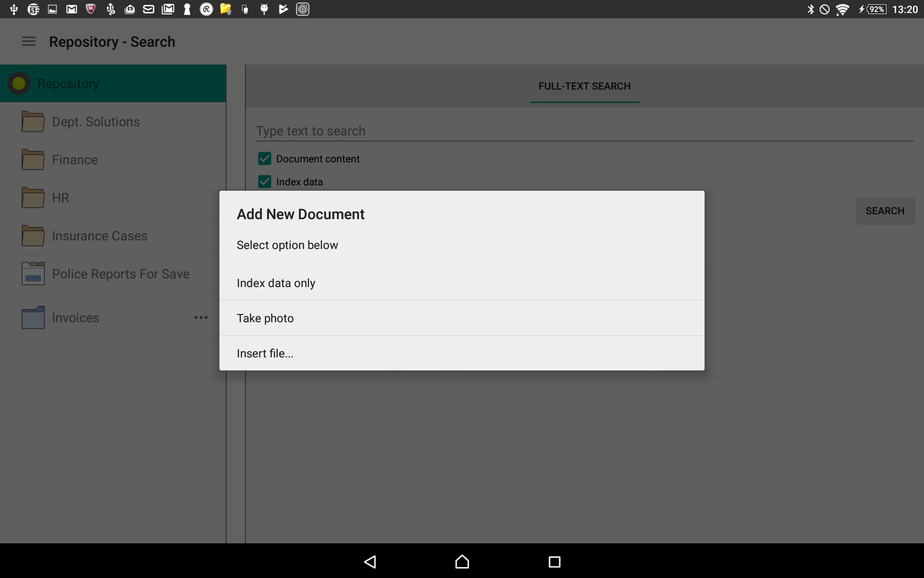Select the Repository radio indicator

(19, 83)
